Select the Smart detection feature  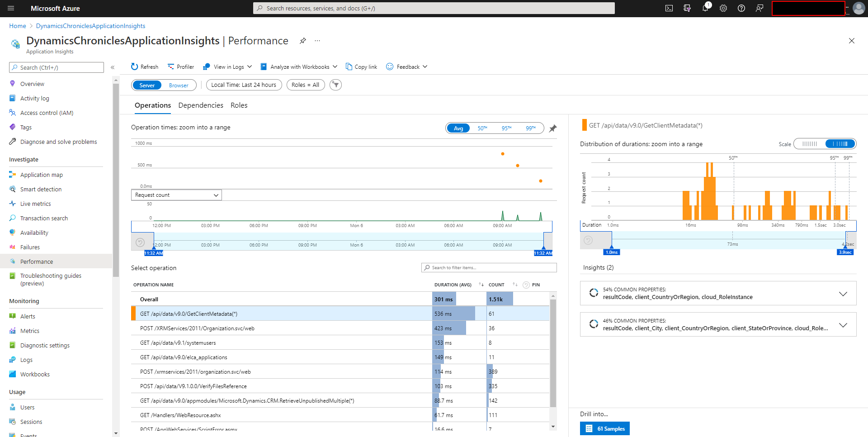[x=41, y=189]
